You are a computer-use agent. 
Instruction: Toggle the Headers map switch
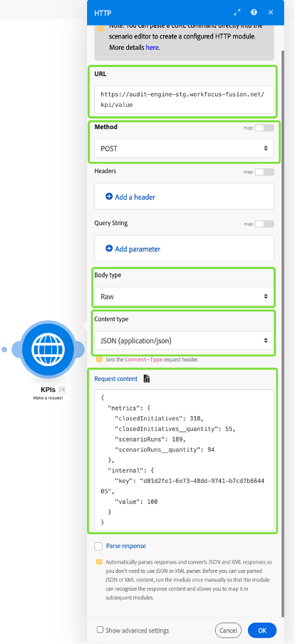point(264,172)
